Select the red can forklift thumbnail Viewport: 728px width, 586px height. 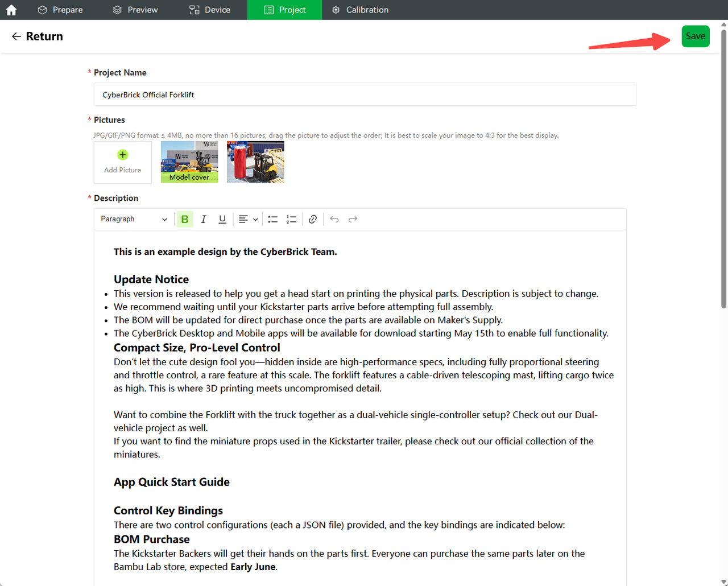click(x=255, y=162)
